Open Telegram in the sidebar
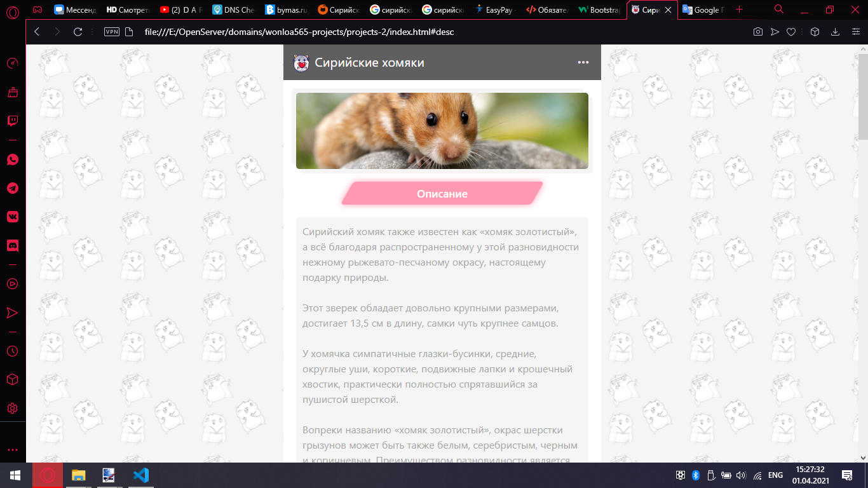The height and width of the screenshot is (488, 868). [x=13, y=188]
